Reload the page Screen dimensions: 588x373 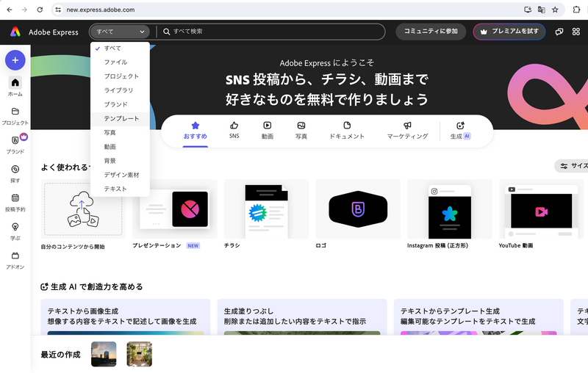coord(40,10)
